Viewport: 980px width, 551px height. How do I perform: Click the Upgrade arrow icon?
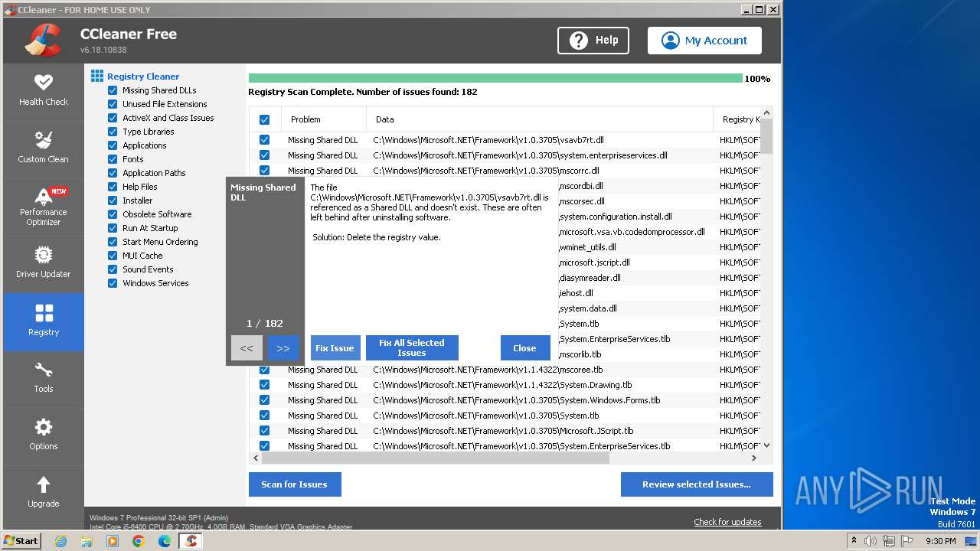click(44, 484)
